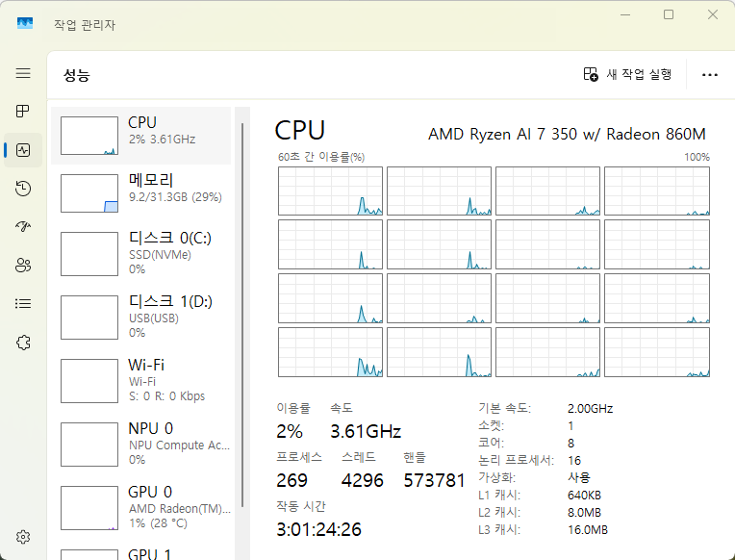This screenshot has height=560, width=735.
Task: Open Task Manager settings gear
Action: point(23,537)
